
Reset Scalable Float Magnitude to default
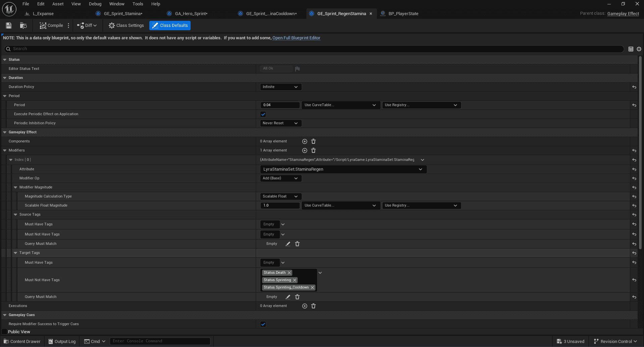634,206
